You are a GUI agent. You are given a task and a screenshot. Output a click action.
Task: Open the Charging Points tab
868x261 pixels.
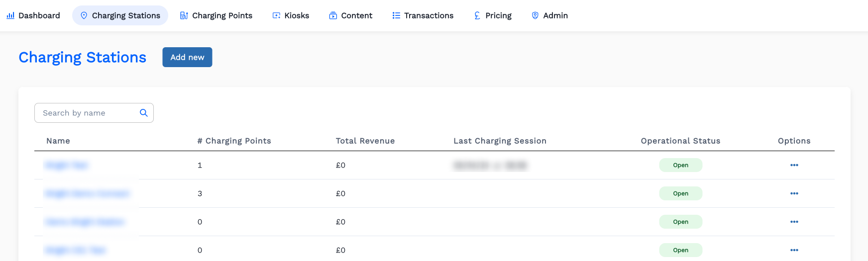pyautogui.click(x=216, y=15)
